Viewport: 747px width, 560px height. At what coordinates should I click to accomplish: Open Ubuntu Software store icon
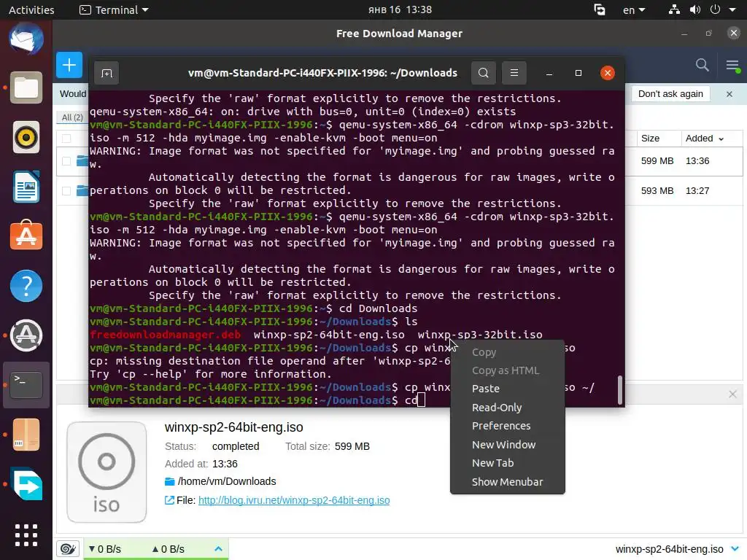[26, 236]
